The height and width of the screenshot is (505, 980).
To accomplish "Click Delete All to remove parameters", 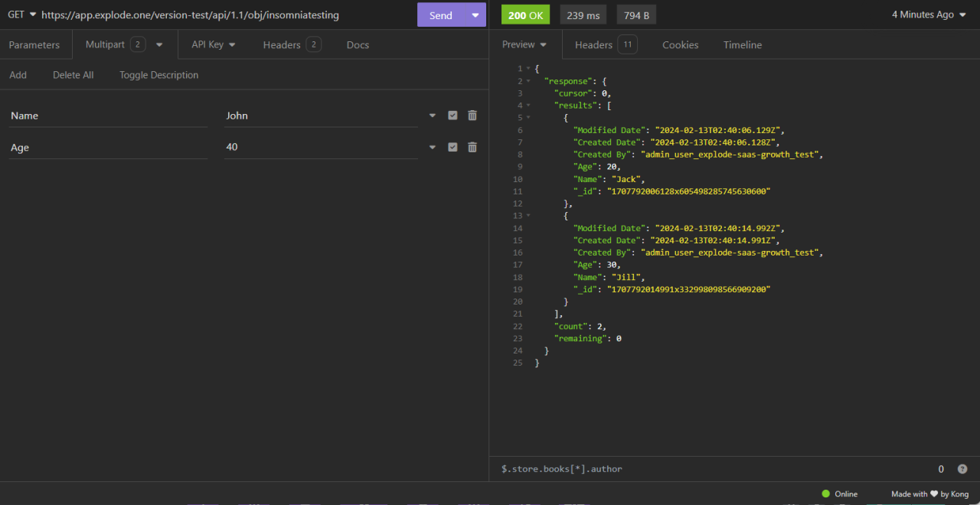I will tap(73, 74).
